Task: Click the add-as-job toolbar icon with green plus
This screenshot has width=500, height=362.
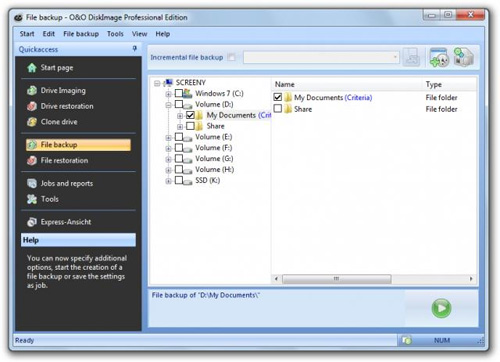Action: coord(439,57)
